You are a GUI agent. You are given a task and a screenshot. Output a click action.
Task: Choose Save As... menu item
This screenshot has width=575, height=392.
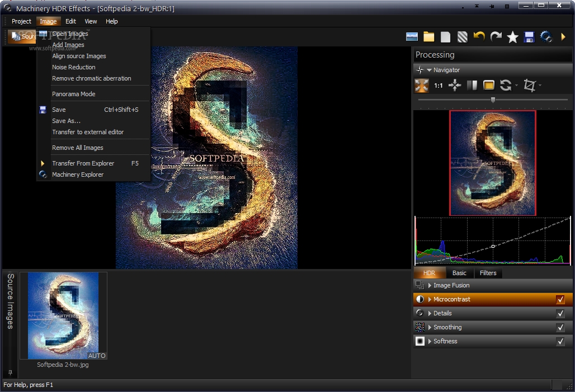tap(94, 121)
